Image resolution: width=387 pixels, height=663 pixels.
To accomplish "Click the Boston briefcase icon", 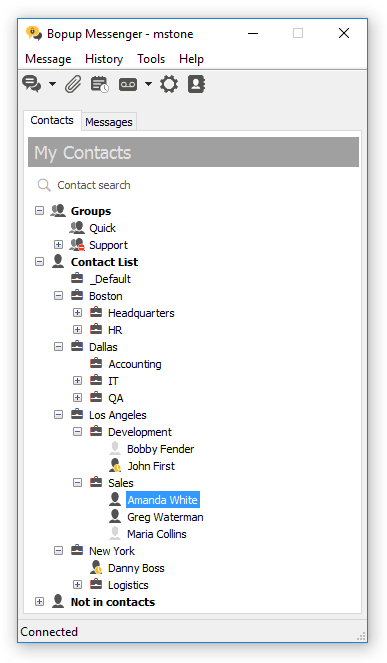I will 77,295.
